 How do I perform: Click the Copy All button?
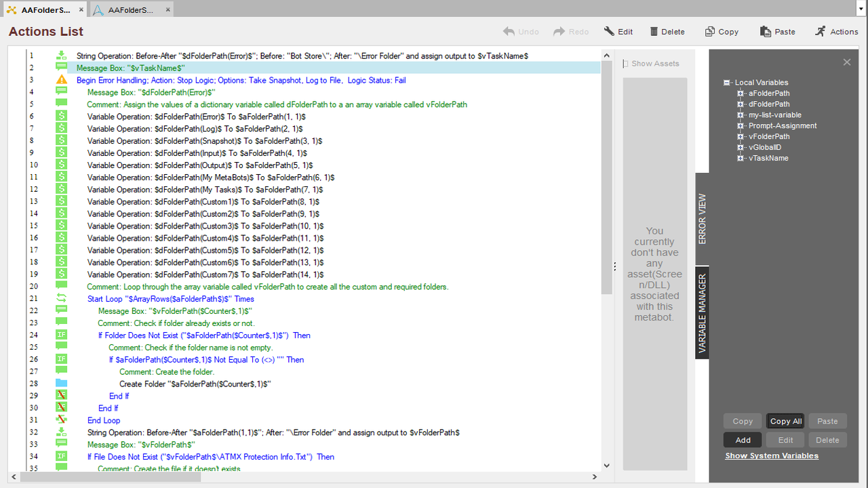point(786,421)
